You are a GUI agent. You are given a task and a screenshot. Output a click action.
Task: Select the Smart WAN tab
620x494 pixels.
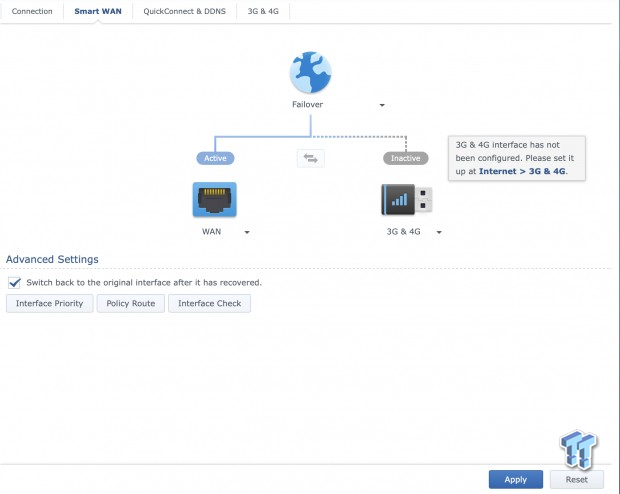(98, 11)
